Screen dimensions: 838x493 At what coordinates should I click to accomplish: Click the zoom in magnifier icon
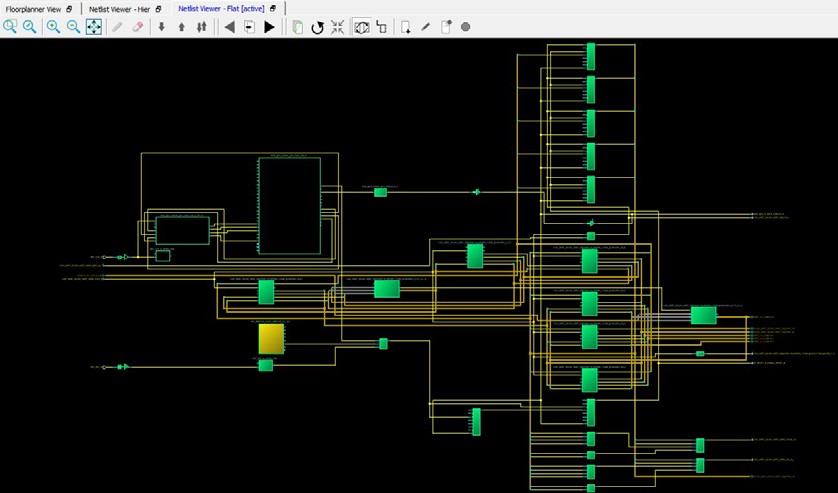coord(53,27)
